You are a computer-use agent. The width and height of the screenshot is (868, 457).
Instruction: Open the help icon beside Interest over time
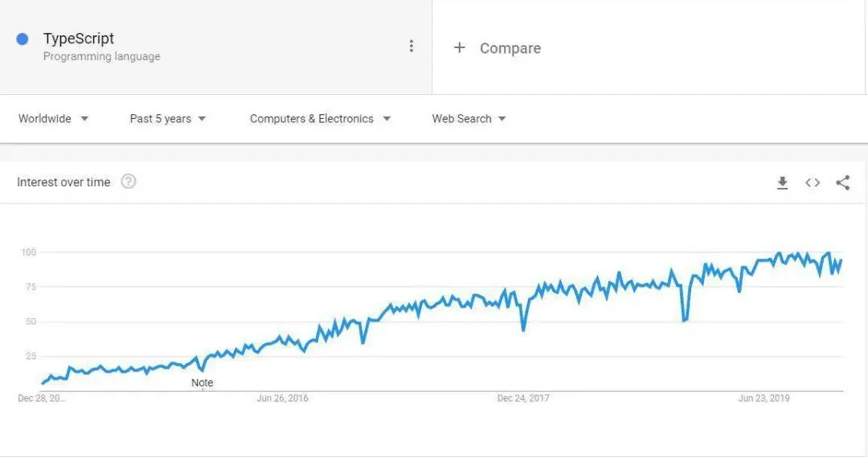point(129,182)
